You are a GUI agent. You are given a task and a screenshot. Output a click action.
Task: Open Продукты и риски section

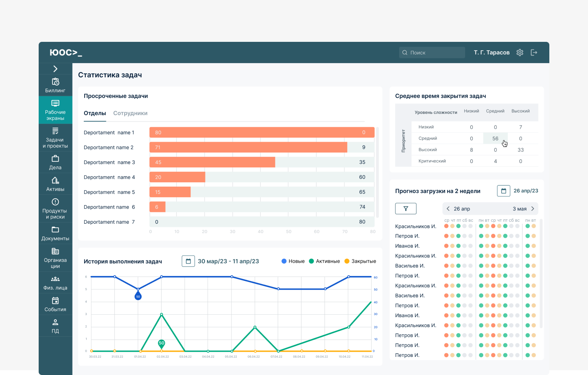pyautogui.click(x=56, y=208)
